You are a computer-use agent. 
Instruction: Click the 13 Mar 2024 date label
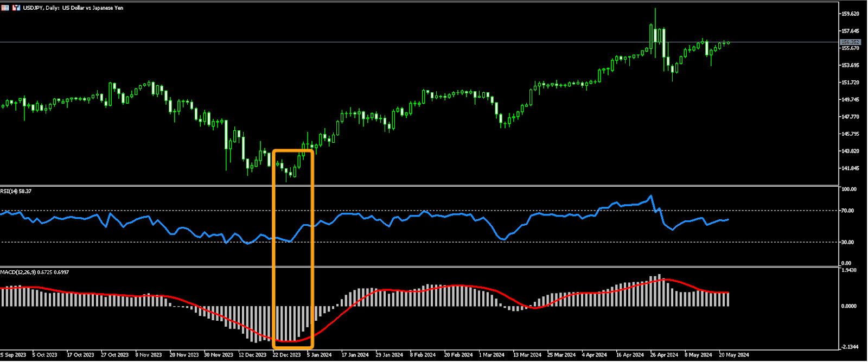pyautogui.click(x=527, y=355)
